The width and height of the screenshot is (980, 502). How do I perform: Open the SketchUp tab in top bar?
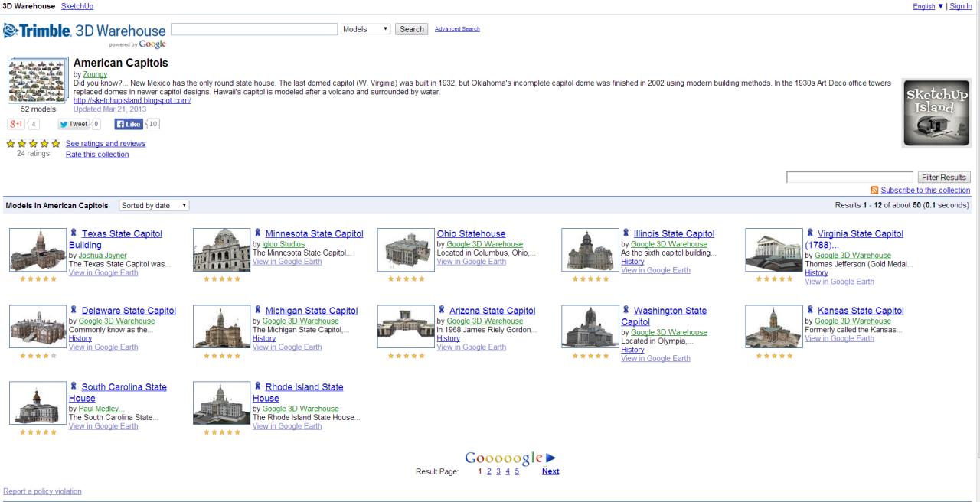(x=77, y=6)
